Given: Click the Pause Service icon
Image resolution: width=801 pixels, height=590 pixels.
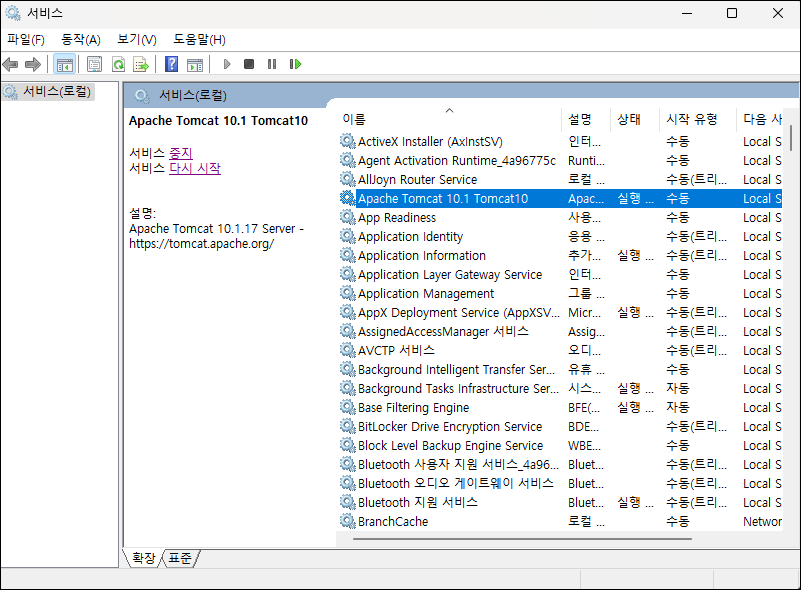Looking at the screenshot, I should pyautogui.click(x=272, y=64).
